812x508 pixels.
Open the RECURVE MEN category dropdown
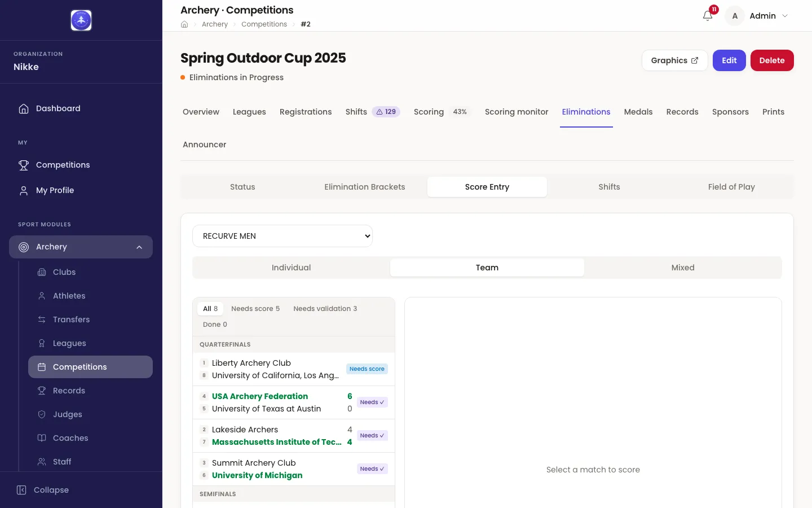[x=283, y=236]
